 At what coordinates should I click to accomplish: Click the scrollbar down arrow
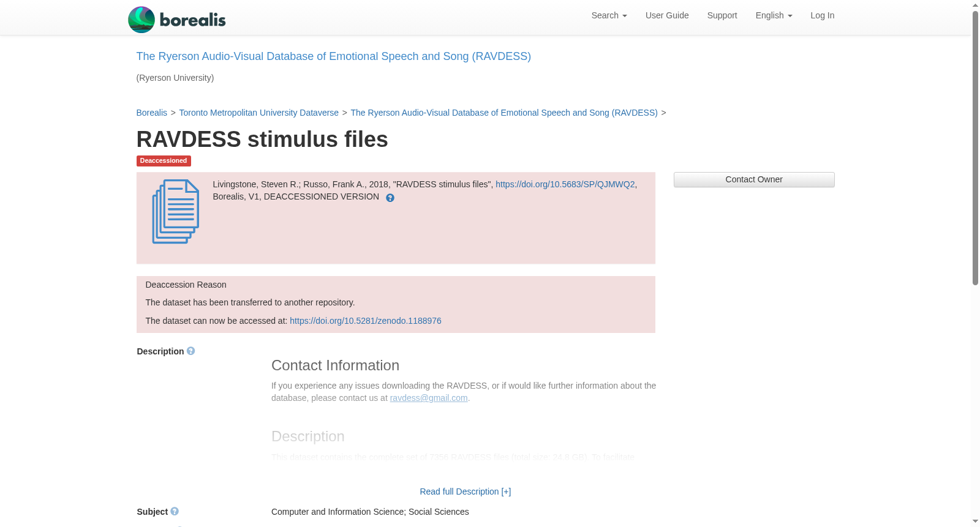[975, 522]
